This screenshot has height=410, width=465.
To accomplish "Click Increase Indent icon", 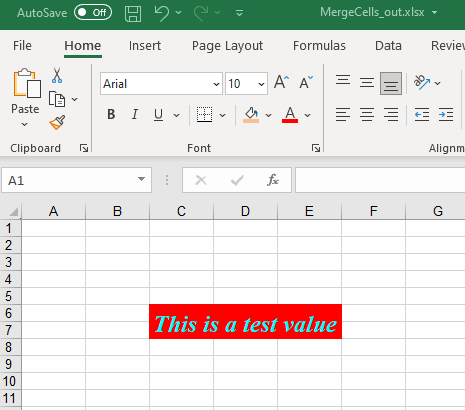I will coord(446,115).
